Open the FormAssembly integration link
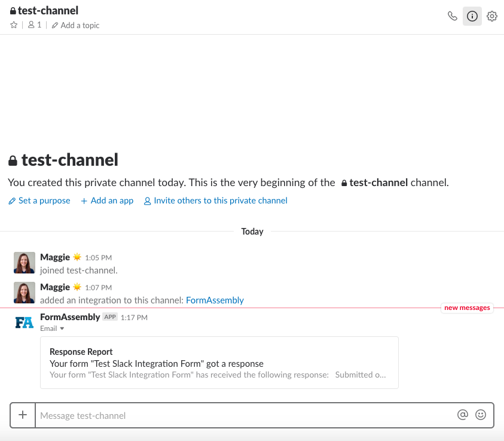 215,300
